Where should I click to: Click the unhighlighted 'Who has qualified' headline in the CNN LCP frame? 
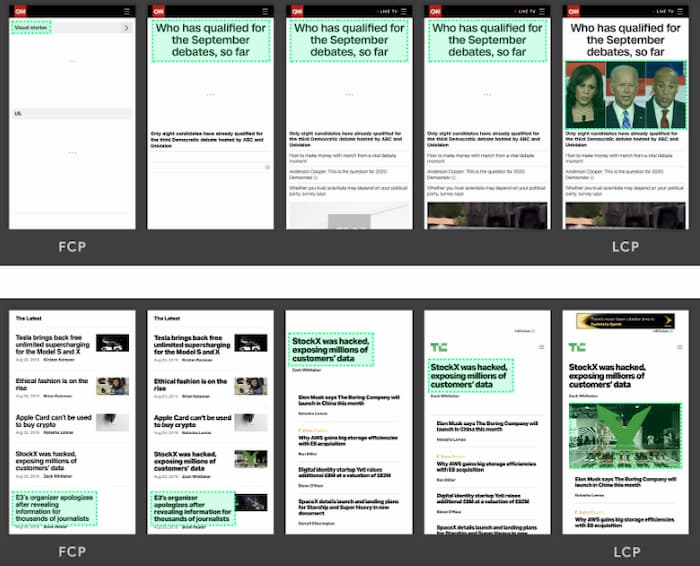(x=625, y=40)
